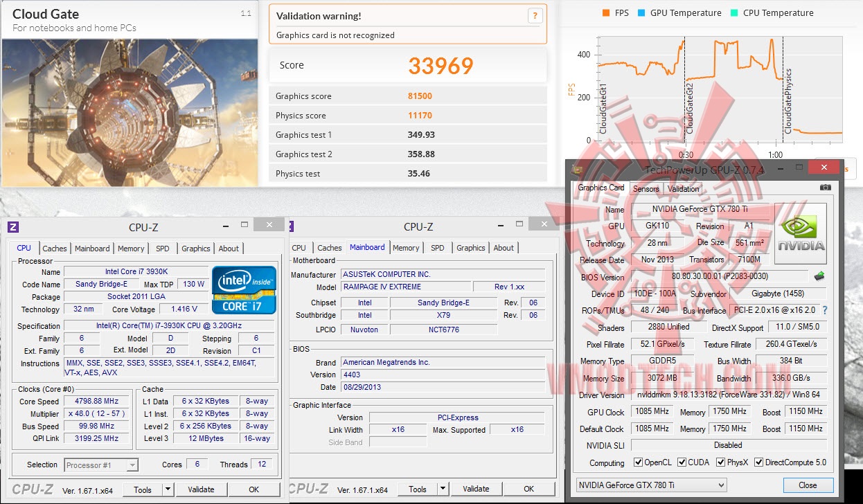The image size is (863, 504).
Task: Click the NVIDIA logo in GPU-Z
Action: coord(801,233)
